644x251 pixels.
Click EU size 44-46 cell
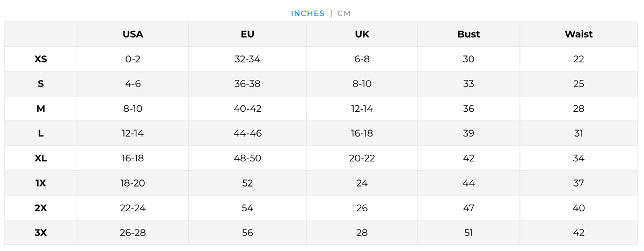pyautogui.click(x=247, y=133)
